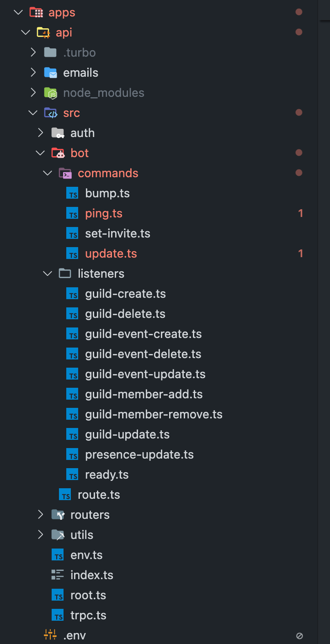Screen dimensions: 330x644
Task: Expand the utils folder chevron
Action: (40, 535)
